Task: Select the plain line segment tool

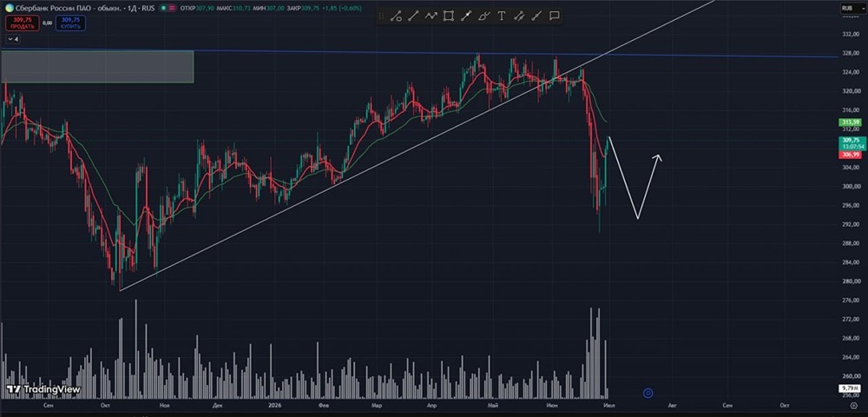Action: [413, 17]
